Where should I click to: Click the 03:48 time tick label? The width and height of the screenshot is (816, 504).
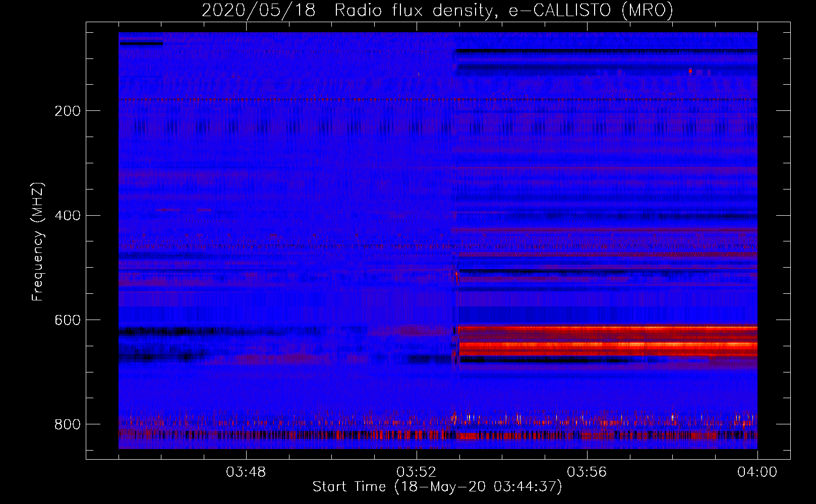246,472
